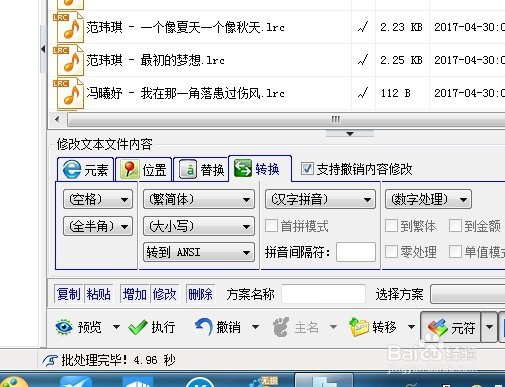Click the 修改 scheme button

(164, 294)
